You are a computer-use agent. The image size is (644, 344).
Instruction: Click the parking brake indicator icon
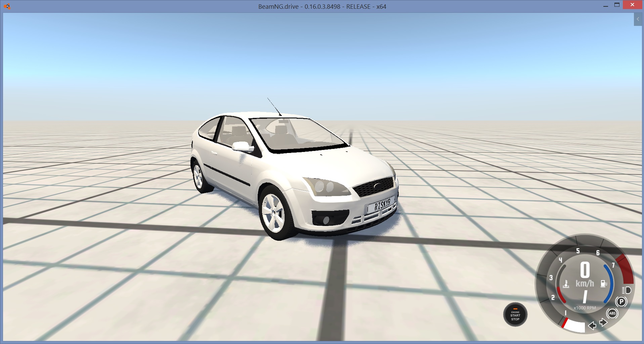tap(621, 302)
